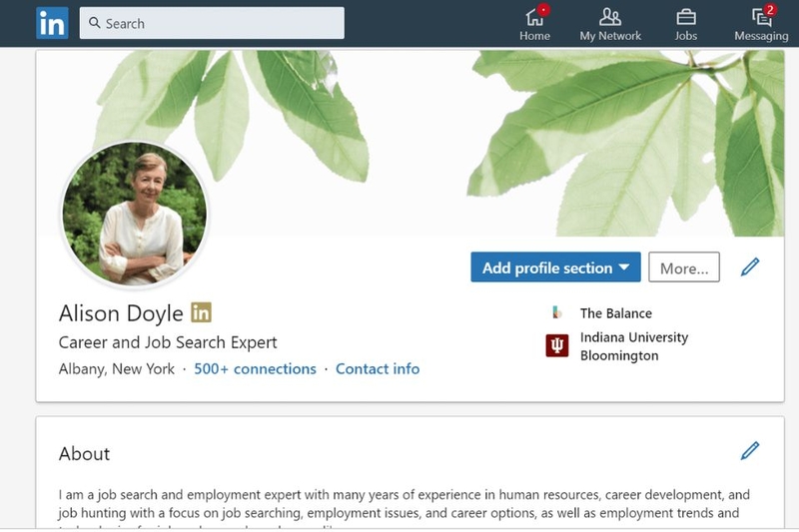This screenshot has height=532, width=799.
Task: Open Indiana University Bloomington link
Action: [x=634, y=346]
